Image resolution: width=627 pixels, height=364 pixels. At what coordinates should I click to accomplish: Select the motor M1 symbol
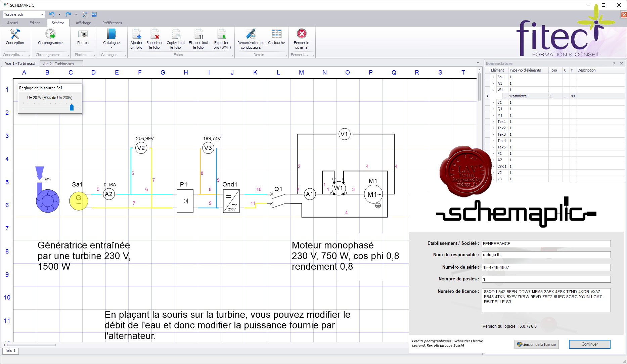[373, 194]
